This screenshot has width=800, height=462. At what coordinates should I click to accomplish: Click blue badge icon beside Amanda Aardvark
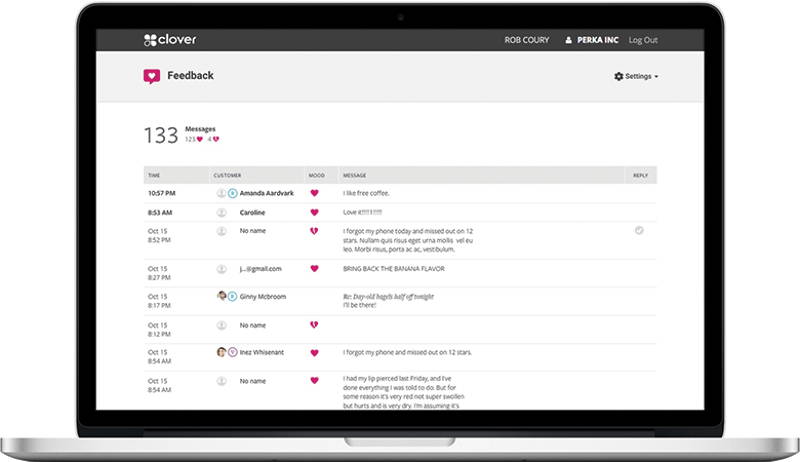tap(233, 193)
